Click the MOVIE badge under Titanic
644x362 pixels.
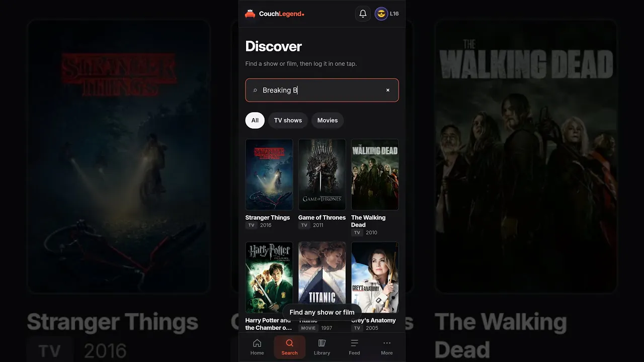tap(308, 328)
